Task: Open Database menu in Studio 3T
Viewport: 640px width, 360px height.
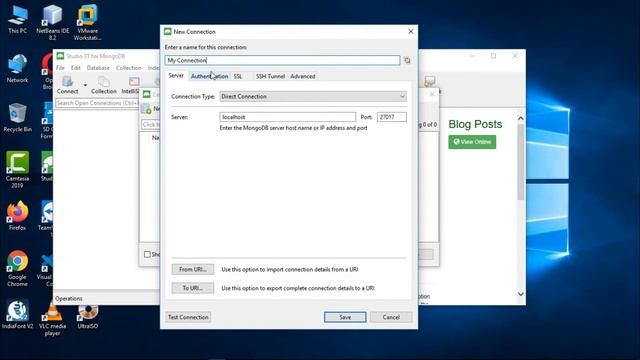Action: click(x=98, y=68)
